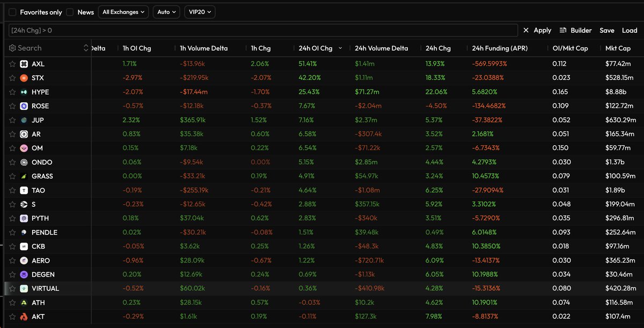The image size is (644, 328).
Task: Expand the Auto dropdown
Action: (x=166, y=12)
